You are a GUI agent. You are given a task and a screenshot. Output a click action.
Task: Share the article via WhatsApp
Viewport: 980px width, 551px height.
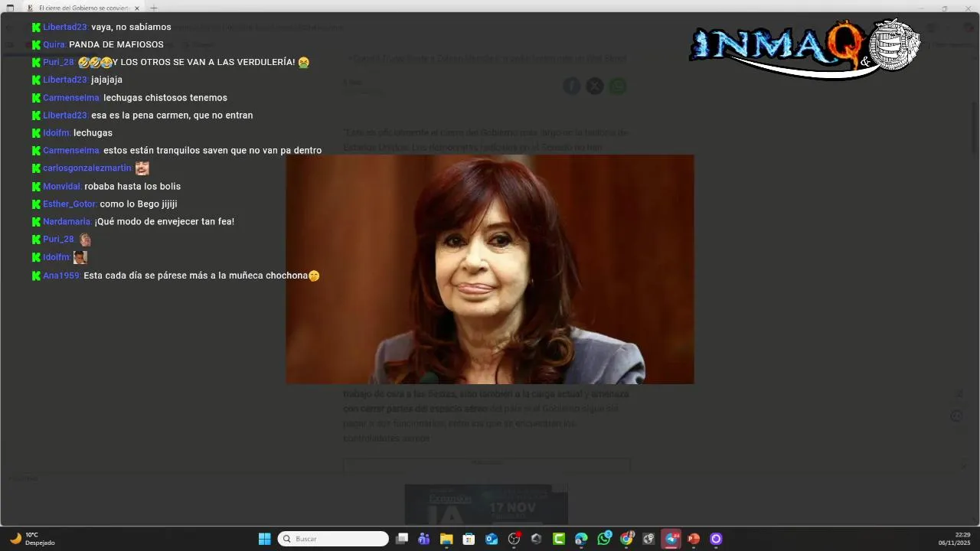[618, 86]
